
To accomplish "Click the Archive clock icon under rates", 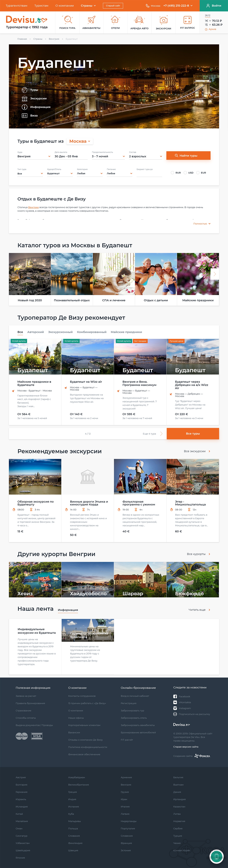I will click(206, 29).
